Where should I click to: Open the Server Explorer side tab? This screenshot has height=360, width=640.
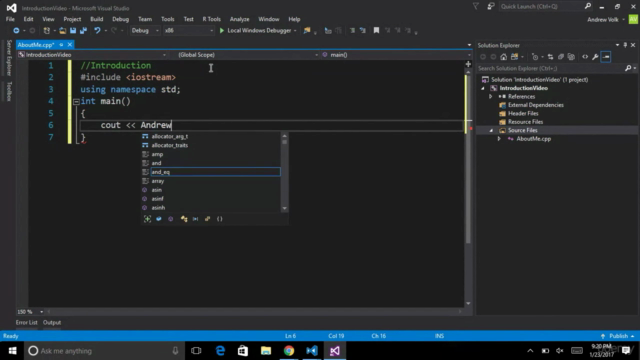[x=9, y=58]
